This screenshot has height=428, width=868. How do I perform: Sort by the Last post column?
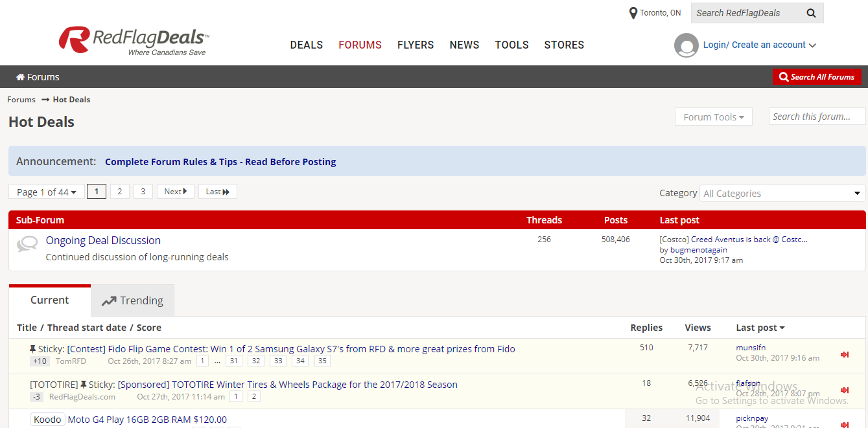point(760,328)
